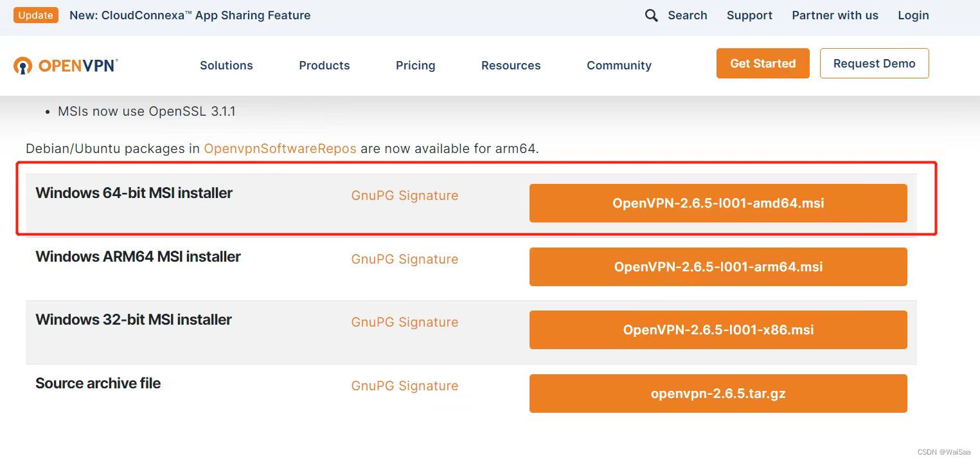
Task: Click the Search text in top bar
Action: 687,15
